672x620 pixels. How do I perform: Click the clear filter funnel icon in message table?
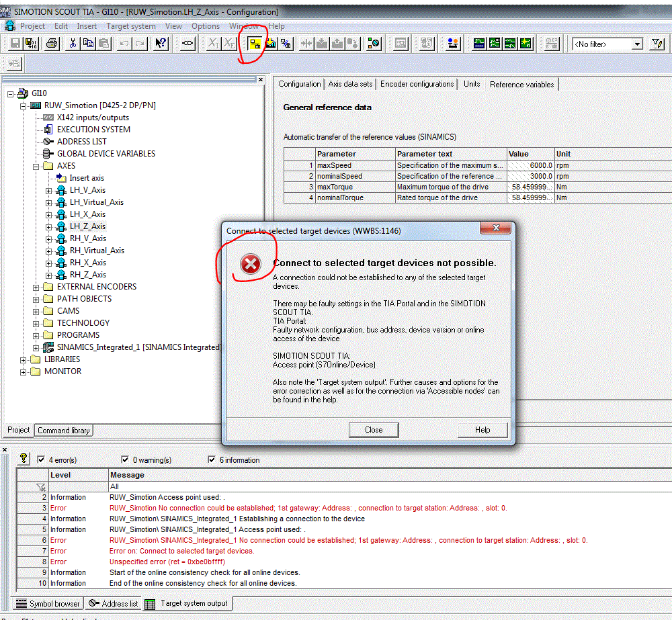coord(41,486)
